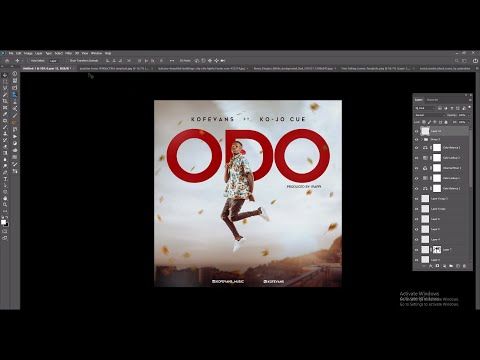Click the Home icon in options bar

[x=7, y=61]
